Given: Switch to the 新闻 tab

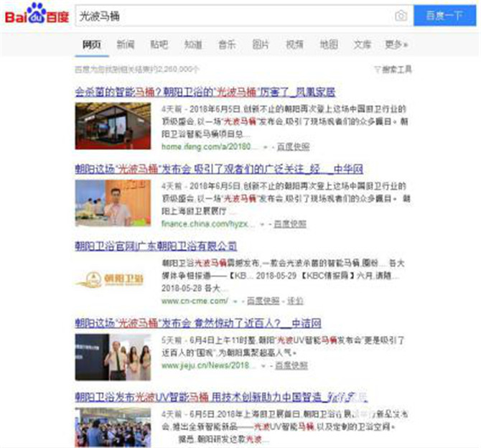Looking at the screenshot, I should click(x=126, y=45).
